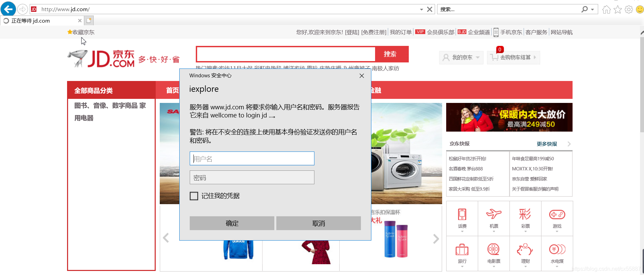
Task: Open the thermos cup product image
Action: click(396, 239)
